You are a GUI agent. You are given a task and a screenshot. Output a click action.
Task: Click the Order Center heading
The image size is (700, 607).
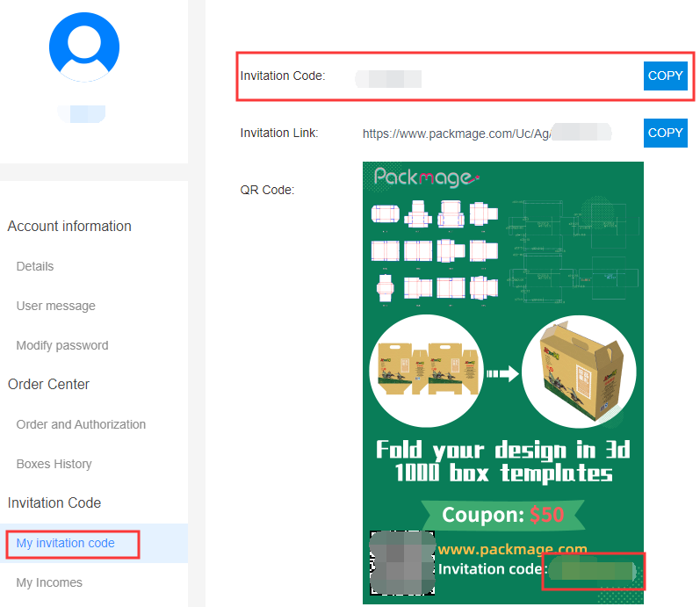coord(48,384)
